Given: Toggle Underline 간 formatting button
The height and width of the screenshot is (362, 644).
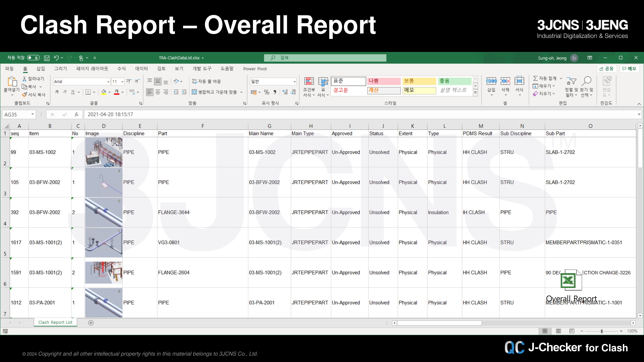Looking at the screenshot, I should click(x=73, y=92).
